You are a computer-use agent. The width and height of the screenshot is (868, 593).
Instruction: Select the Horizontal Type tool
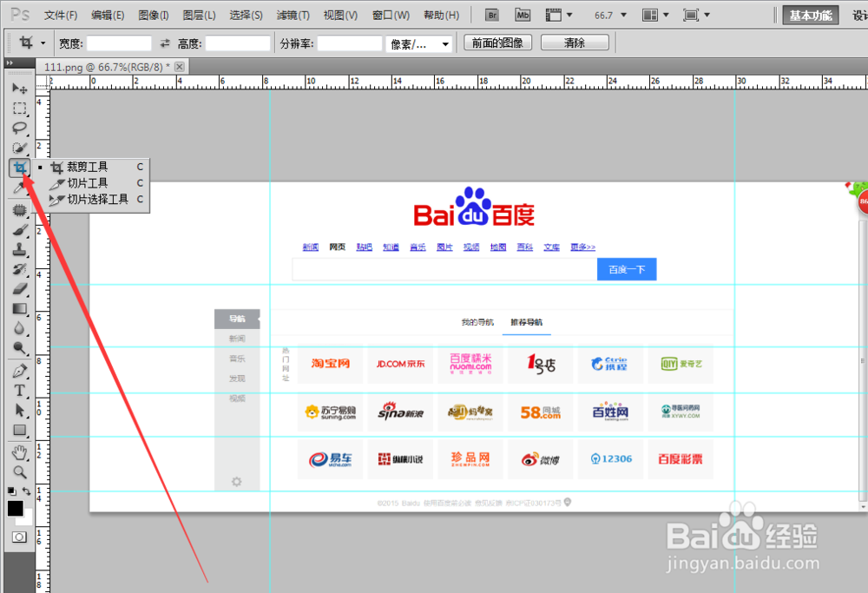pos(19,391)
